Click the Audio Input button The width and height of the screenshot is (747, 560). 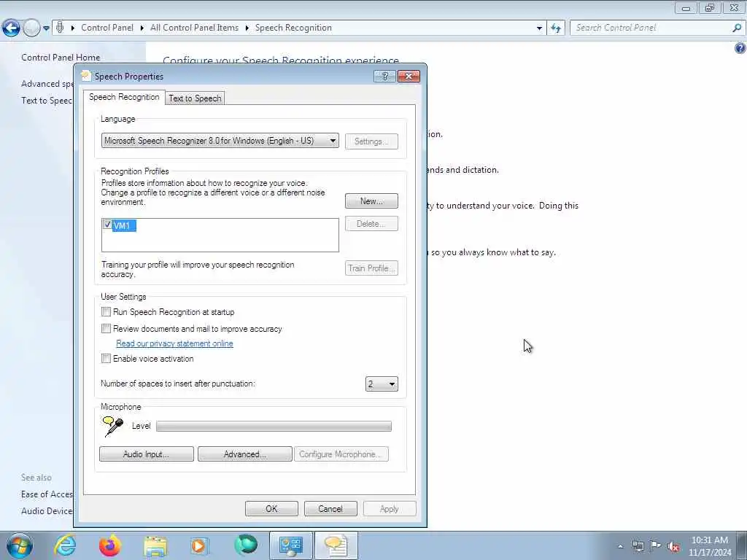[146, 454]
